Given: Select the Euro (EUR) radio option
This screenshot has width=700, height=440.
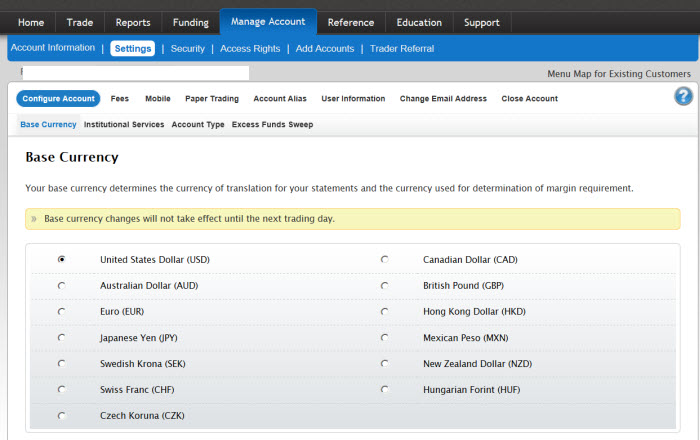Looking at the screenshot, I should 62,311.
